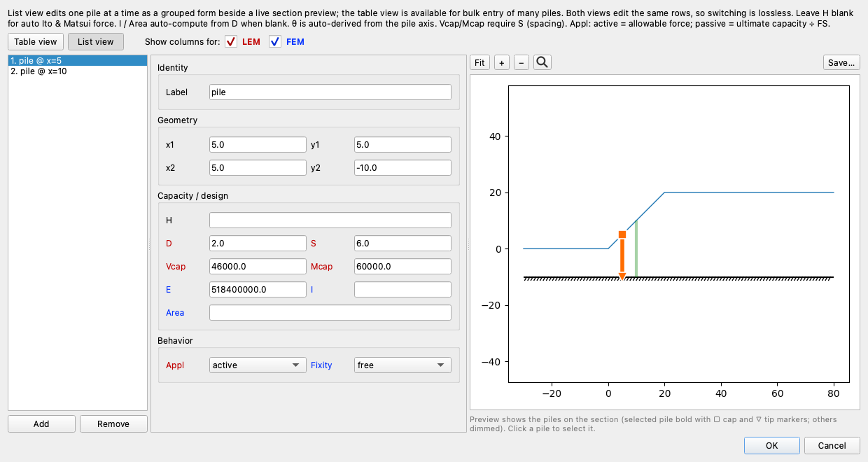Toggle the LEM columns checkbox

point(232,42)
